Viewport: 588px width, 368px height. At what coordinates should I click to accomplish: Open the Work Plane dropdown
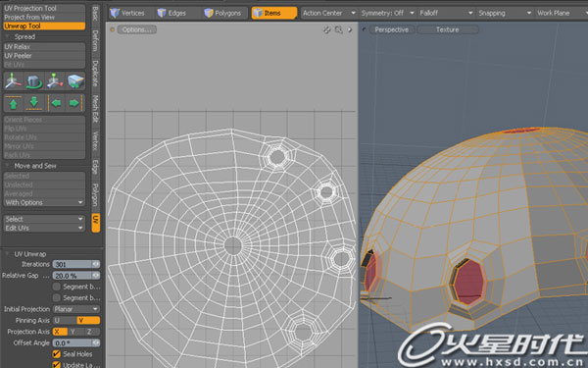[x=562, y=13]
